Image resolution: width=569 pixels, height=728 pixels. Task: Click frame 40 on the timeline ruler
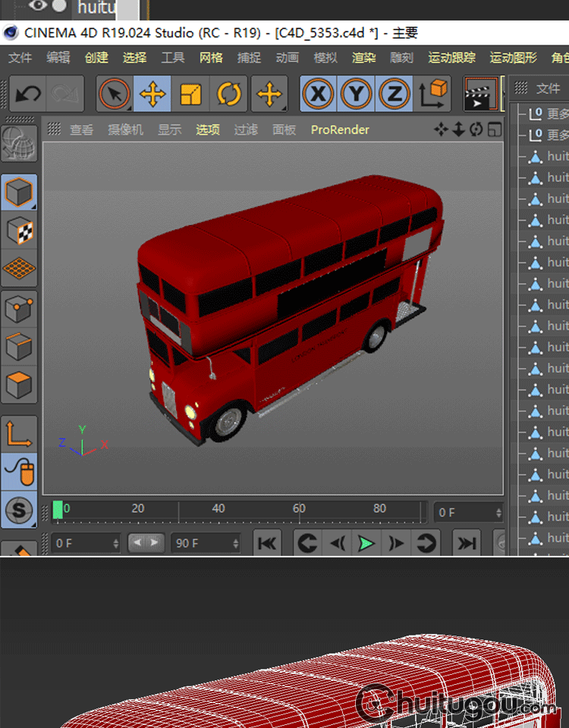pyautogui.click(x=218, y=509)
